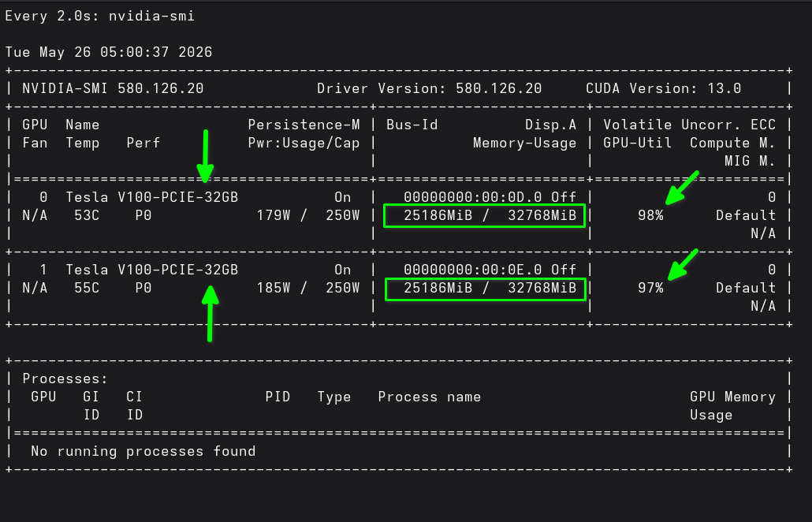The height and width of the screenshot is (522, 812).
Task: Click the NVIDIA-SMI 580.126.20 header text
Action: pyautogui.click(x=113, y=88)
